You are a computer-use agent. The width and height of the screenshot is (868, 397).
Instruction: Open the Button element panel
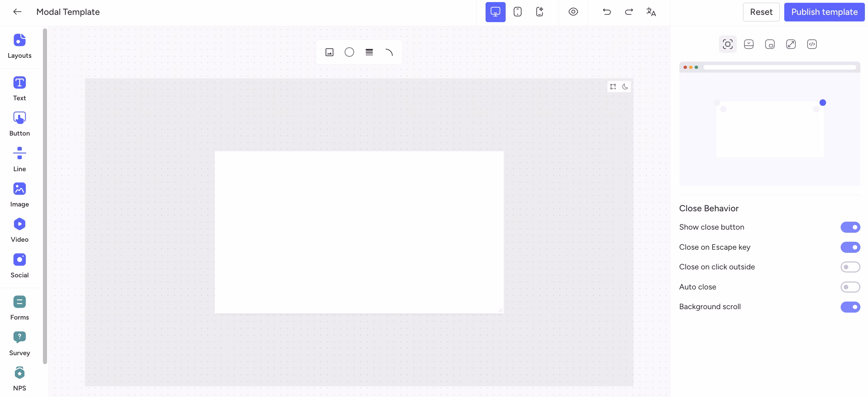19,123
